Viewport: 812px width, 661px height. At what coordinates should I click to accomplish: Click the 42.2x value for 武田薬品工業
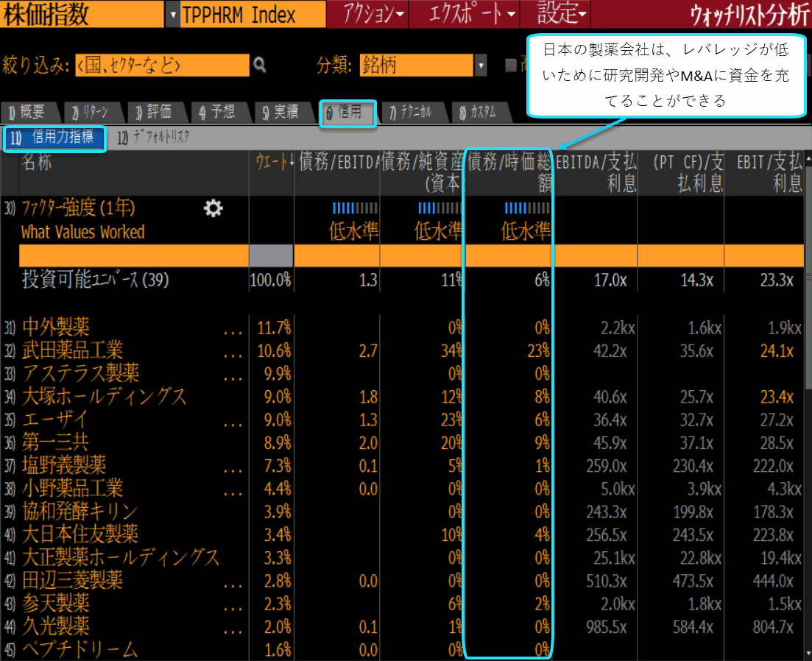(610, 351)
